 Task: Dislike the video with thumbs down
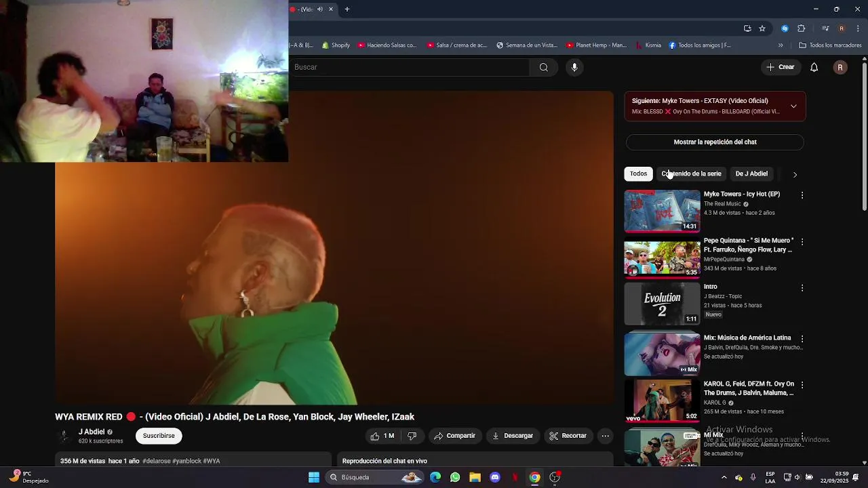pos(412,436)
